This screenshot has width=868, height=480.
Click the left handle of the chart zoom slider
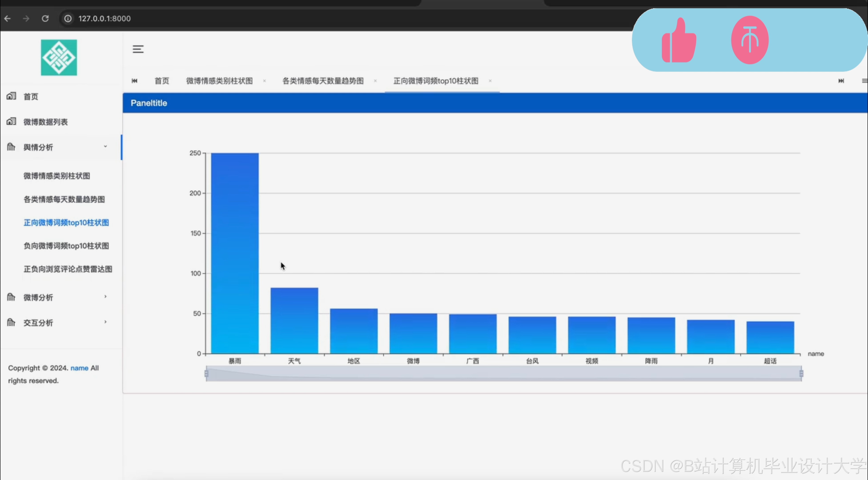[x=206, y=374]
